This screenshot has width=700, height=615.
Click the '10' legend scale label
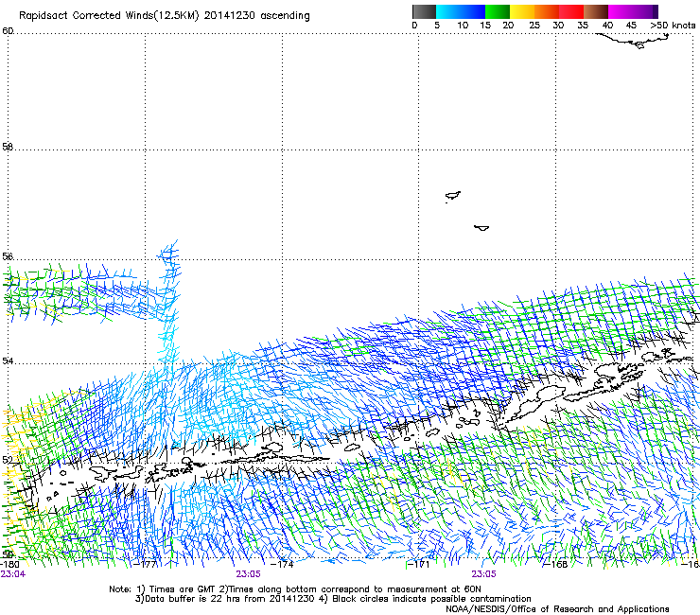pyautogui.click(x=463, y=26)
